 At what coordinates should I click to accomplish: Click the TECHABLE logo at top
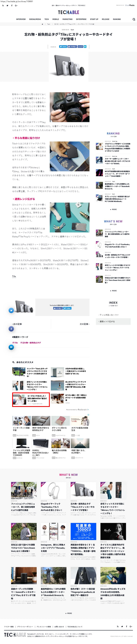[x=68, y=12]
